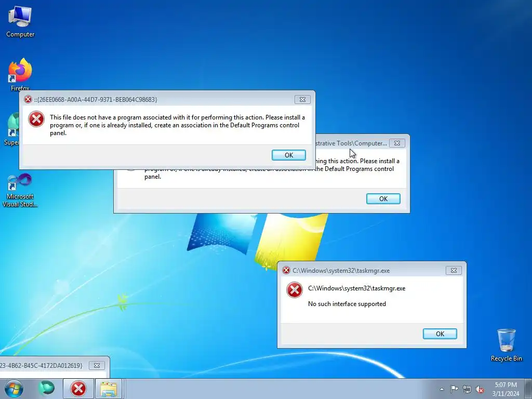Open the Action Center flag icon
The width and height of the screenshot is (532, 399).
(x=454, y=389)
